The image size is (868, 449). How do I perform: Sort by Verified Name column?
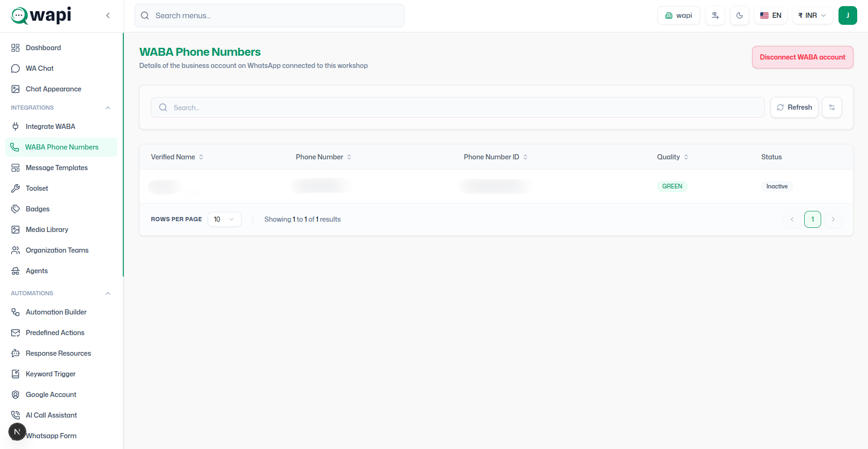[x=177, y=157]
